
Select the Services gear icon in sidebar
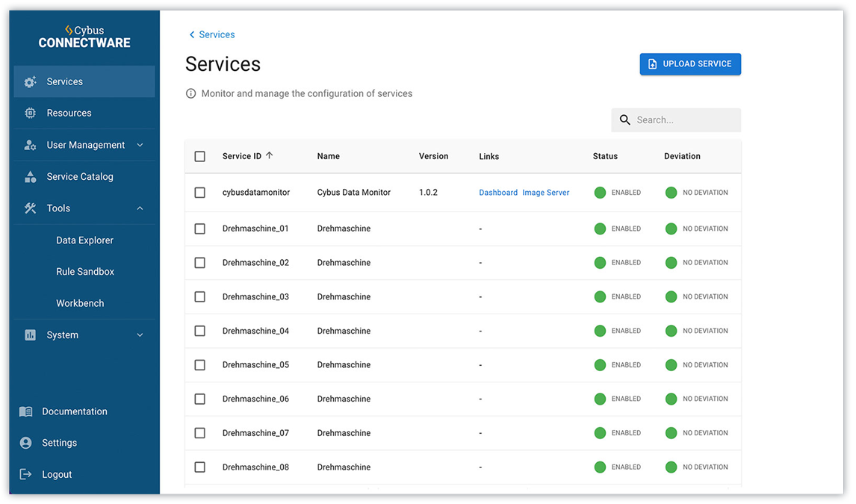click(x=30, y=81)
